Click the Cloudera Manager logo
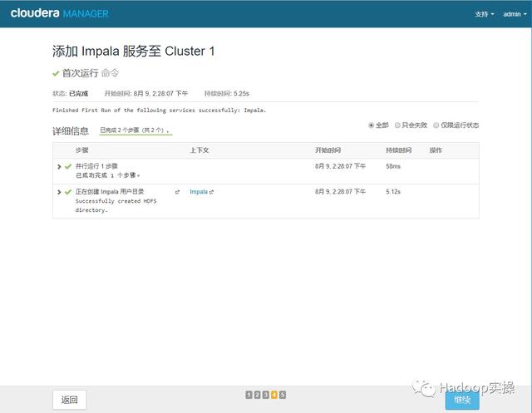The width and height of the screenshot is (532, 413). (59, 13)
